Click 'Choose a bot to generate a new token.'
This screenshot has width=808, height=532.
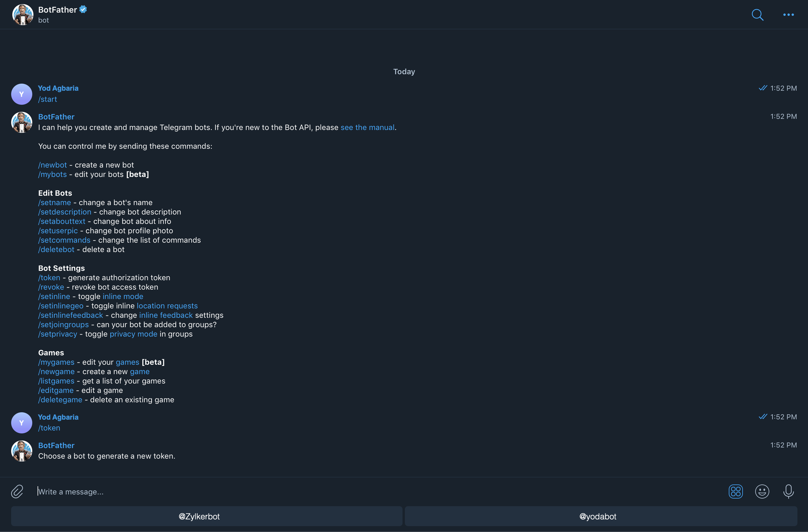(x=107, y=456)
